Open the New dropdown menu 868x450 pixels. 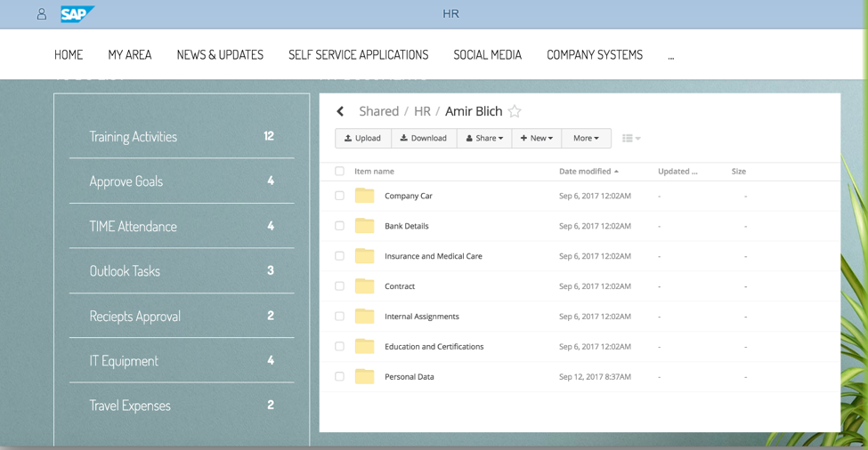coord(537,139)
